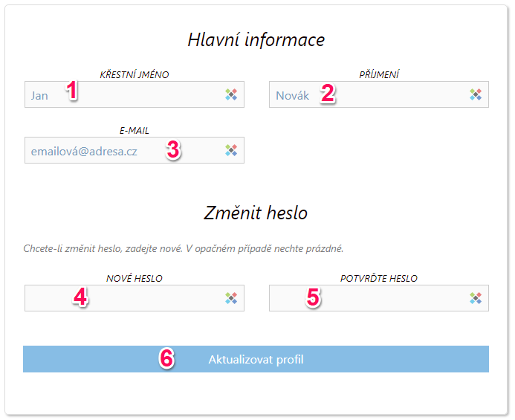The image size is (515, 420).
Task: Click the PŘÍJMENÍ label text
Action: [x=379, y=74]
